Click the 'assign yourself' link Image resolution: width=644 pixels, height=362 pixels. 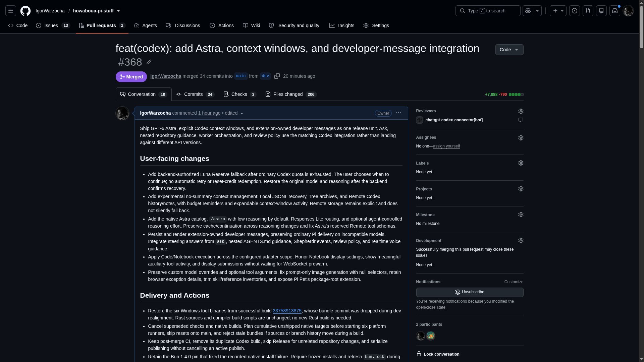(446, 146)
